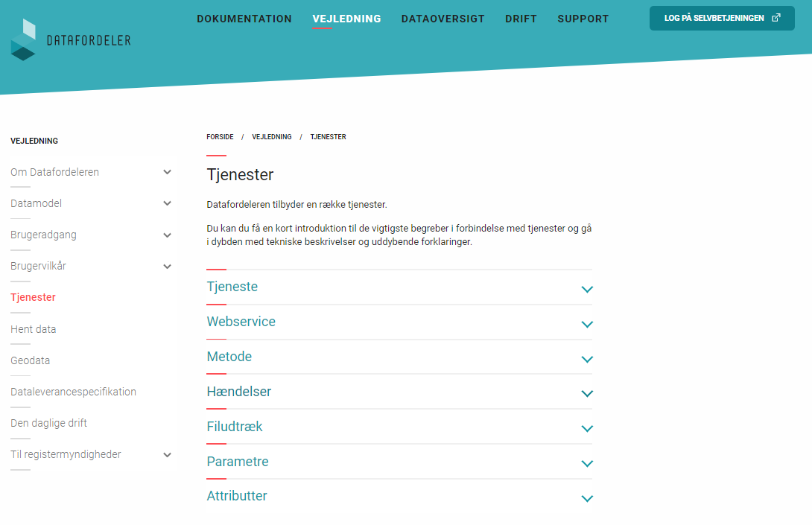Open the Hændelser accordion section
Screen dimensions: 812x525
239,392
